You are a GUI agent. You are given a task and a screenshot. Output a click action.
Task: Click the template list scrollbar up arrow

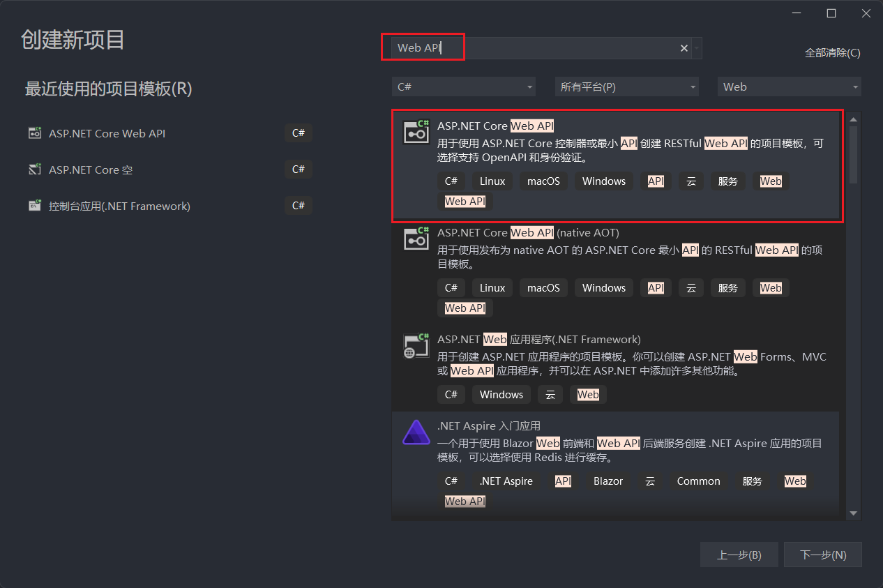coord(853,119)
